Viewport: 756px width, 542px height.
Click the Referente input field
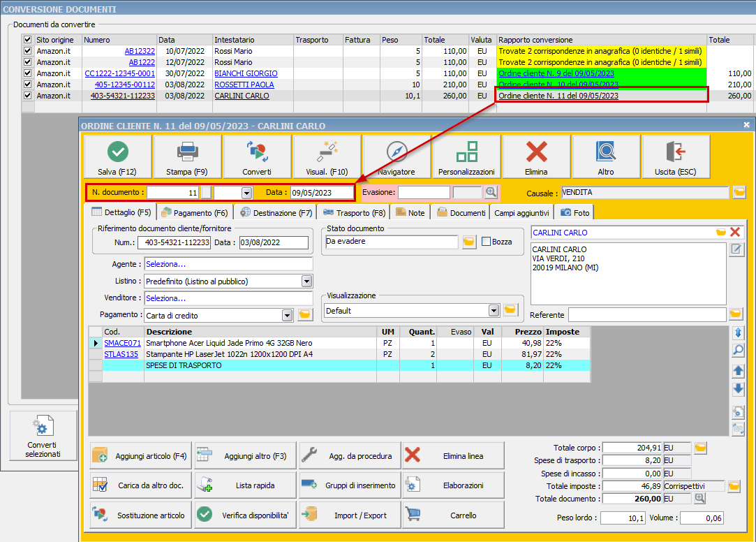click(x=647, y=315)
